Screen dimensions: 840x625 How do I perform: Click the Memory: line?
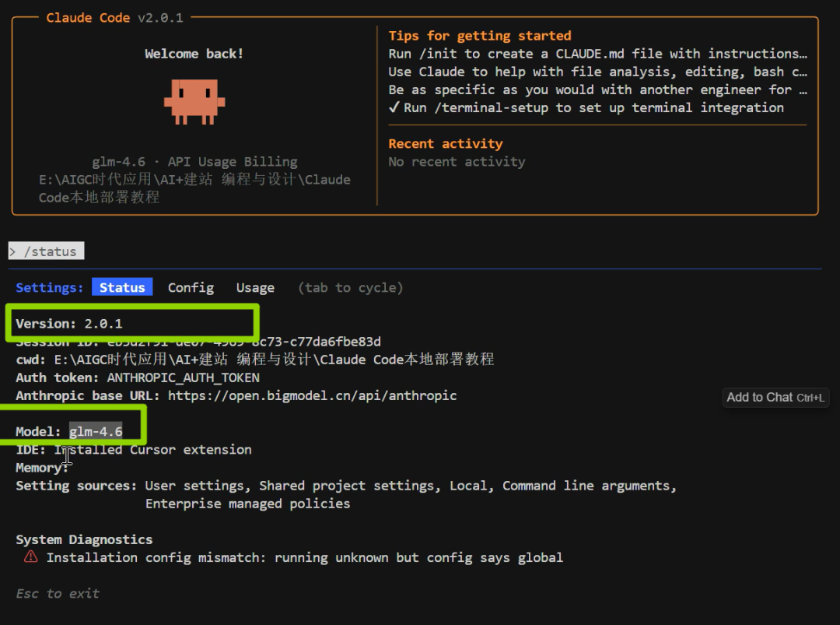point(42,468)
